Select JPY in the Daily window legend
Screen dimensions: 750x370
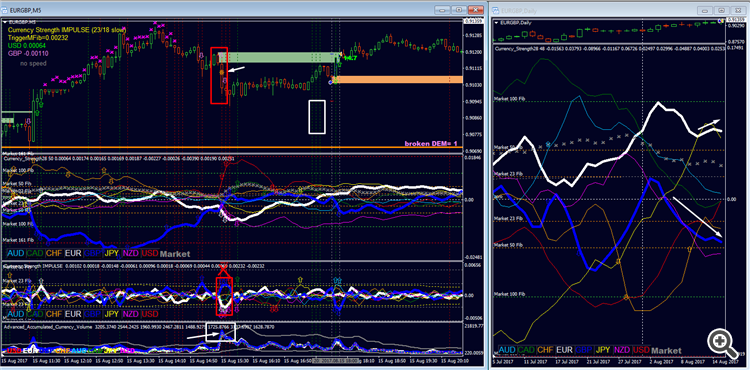603,350
